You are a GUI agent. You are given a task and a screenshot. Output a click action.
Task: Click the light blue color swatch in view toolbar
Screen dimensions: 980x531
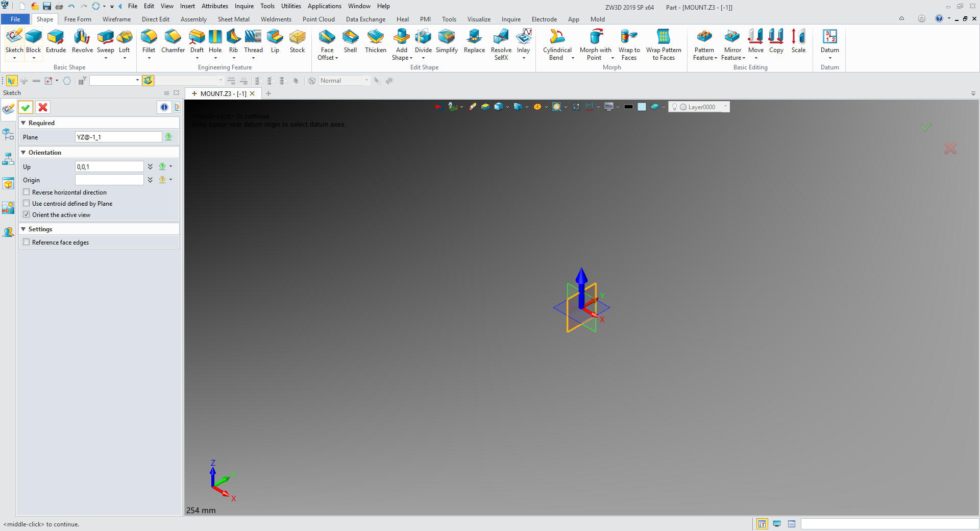(x=642, y=107)
